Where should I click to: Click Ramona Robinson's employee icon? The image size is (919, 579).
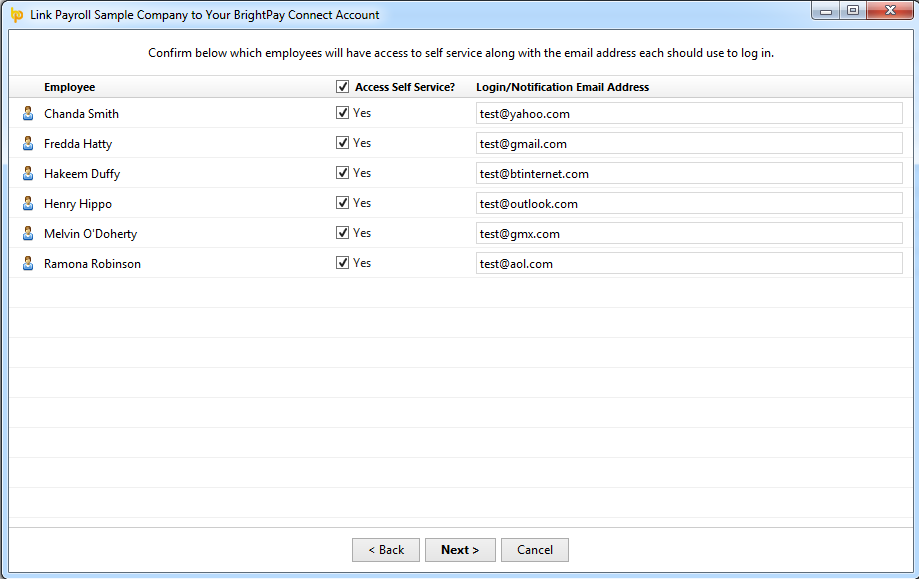[x=28, y=264]
